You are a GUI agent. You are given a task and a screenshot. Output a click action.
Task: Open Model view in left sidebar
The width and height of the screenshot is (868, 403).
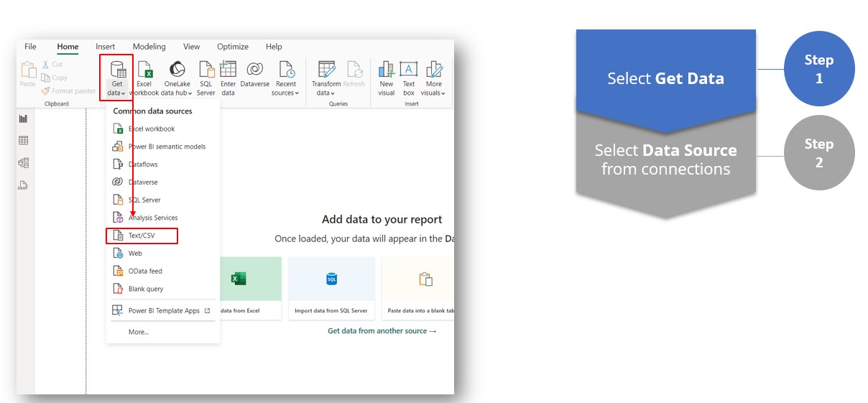[x=23, y=163]
